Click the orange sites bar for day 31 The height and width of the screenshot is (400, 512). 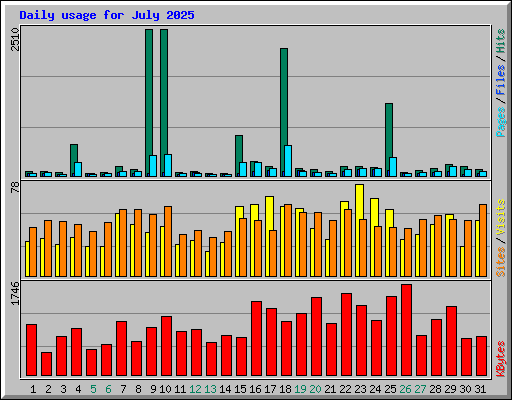(483, 240)
